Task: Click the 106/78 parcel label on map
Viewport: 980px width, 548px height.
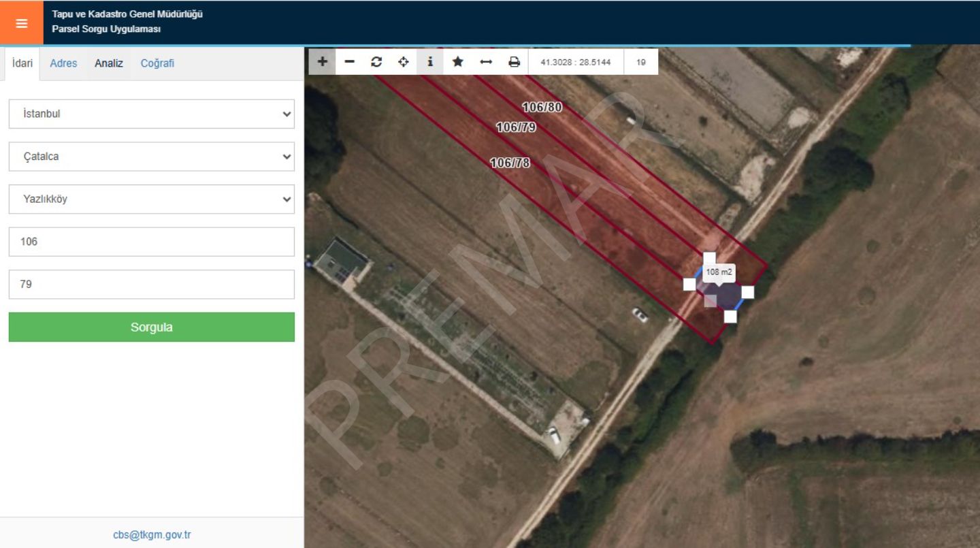Action: 510,163
